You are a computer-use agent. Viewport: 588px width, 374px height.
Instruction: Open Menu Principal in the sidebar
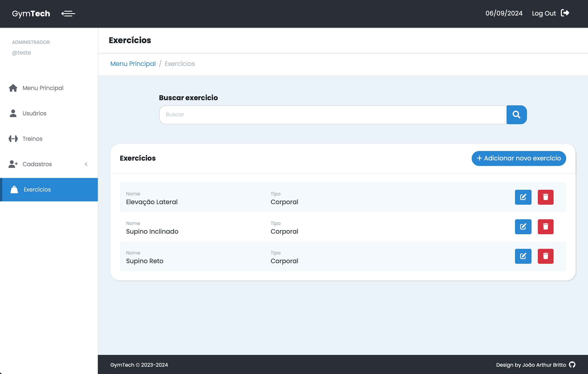coord(43,88)
